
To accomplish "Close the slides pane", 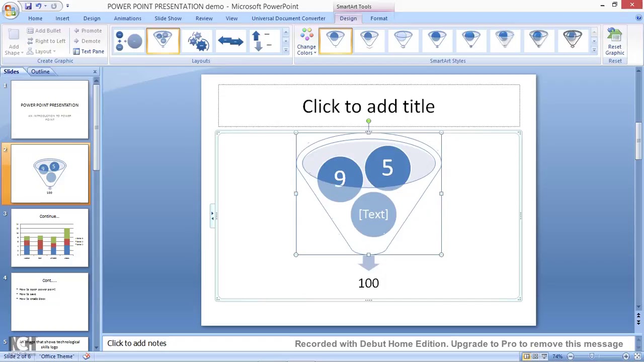I will [95, 71].
